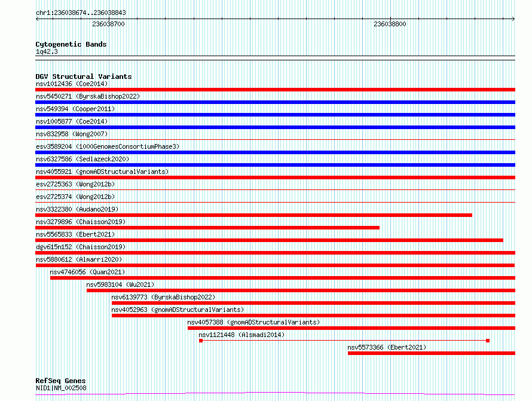Open the nsv549394 (Cooper2011) variant

point(75,109)
